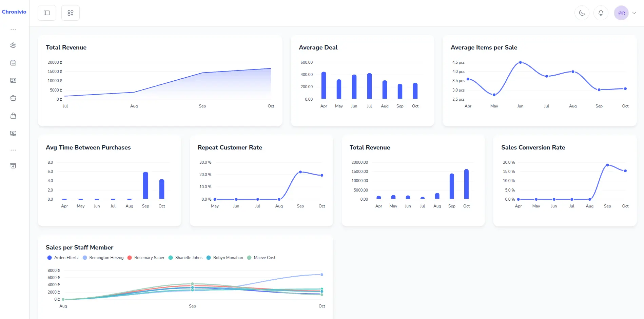
Task: Open the briefcase icon in sidebar
Action: coord(13,98)
